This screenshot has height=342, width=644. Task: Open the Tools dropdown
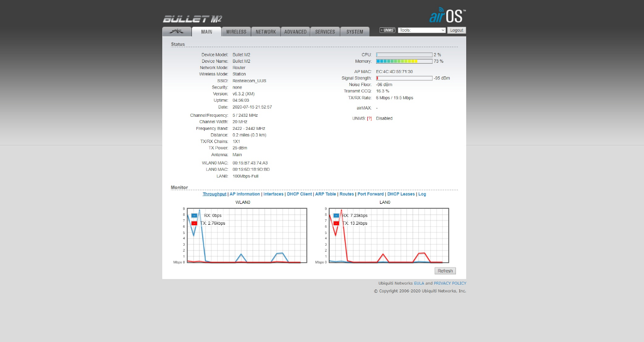(x=422, y=30)
